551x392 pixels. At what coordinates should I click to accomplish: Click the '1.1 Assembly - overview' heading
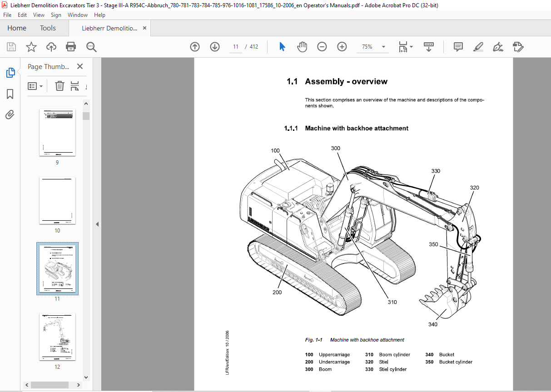[337, 82]
